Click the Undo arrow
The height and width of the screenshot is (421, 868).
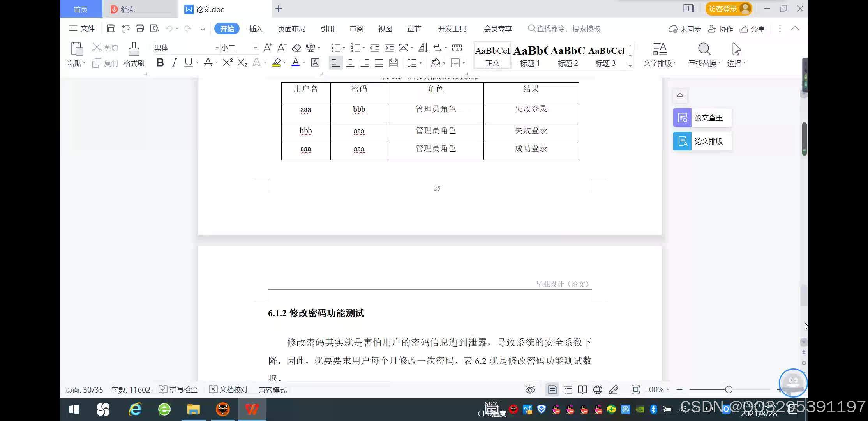click(x=169, y=28)
